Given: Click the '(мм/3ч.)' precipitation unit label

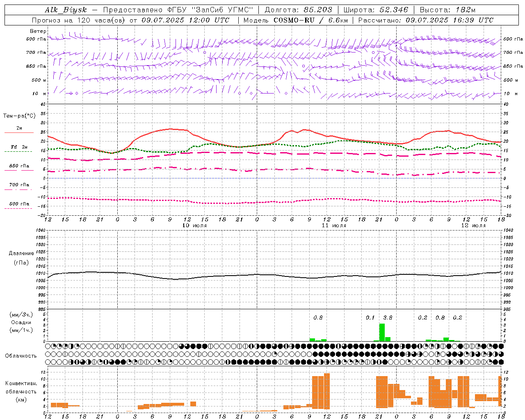Looking at the screenshot, I should (x=21, y=315).
